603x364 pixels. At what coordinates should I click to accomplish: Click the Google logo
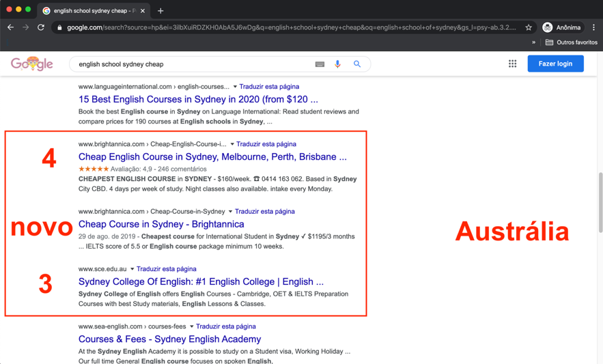pyautogui.click(x=31, y=64)
